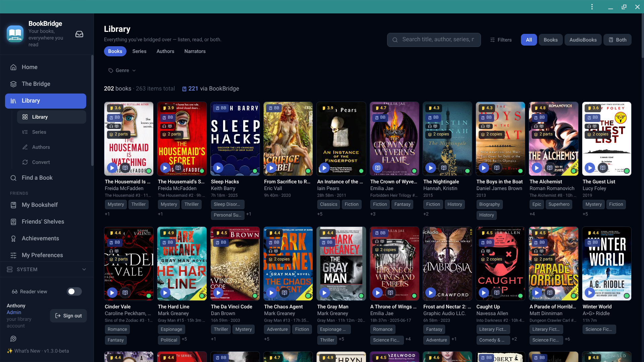This screenshot has height=362, width=644.
Task: Play Frost and Nectar 2 audiobook
Action: tap(431, 293)
